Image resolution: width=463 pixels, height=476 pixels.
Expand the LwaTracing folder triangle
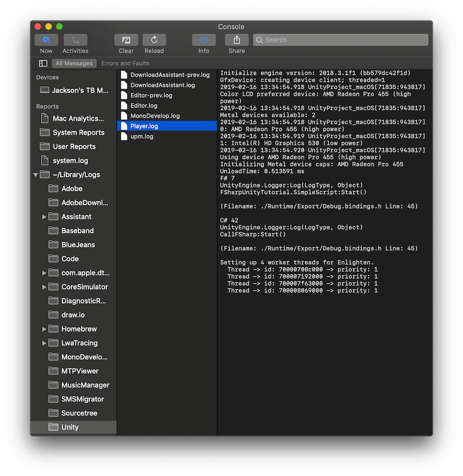pos(44,343)
